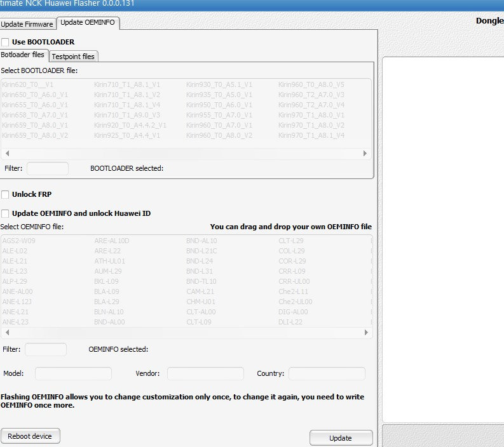Select bootloader file Kirin960_T0_A8.0_V5
Image resolution: width=504 pixels, height=447 pixels.
(x=311, y=85)
